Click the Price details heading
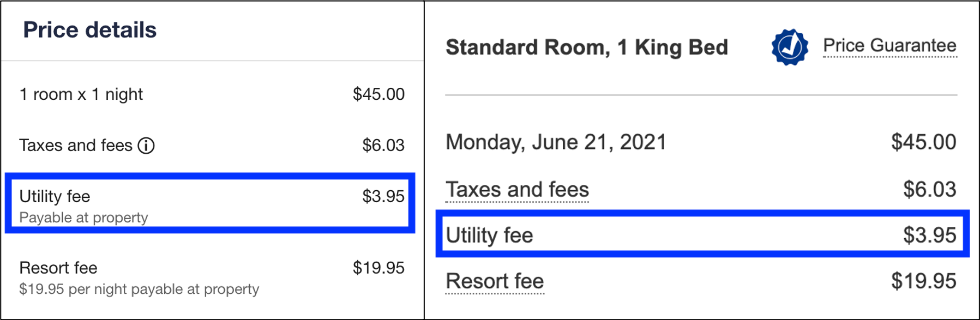The width and height of the screenshot is (980, 320). 89,29
